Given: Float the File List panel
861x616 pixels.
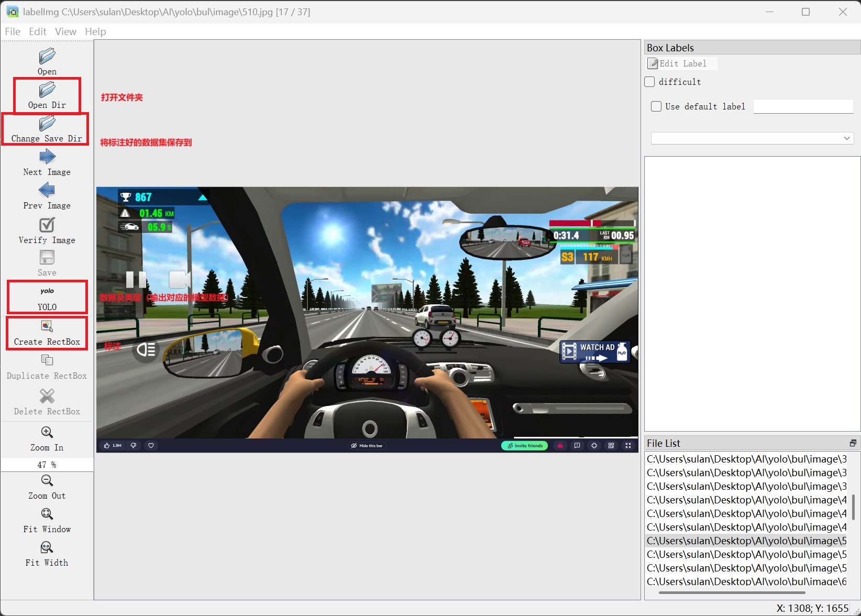Looking at the screenshot, I should 853,443.
